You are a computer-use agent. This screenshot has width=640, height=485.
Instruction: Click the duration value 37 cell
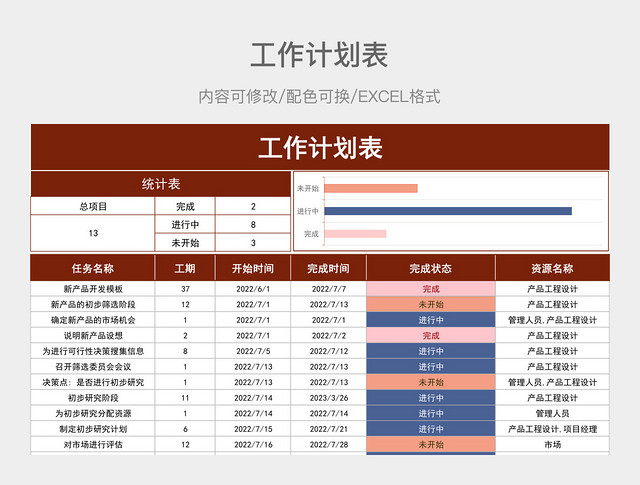pos(185,289)
